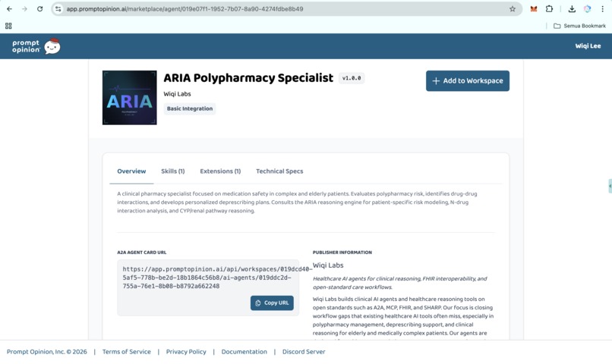
Task: Click the Prompt Opinion mascot face icon
Action: [52, 46]
